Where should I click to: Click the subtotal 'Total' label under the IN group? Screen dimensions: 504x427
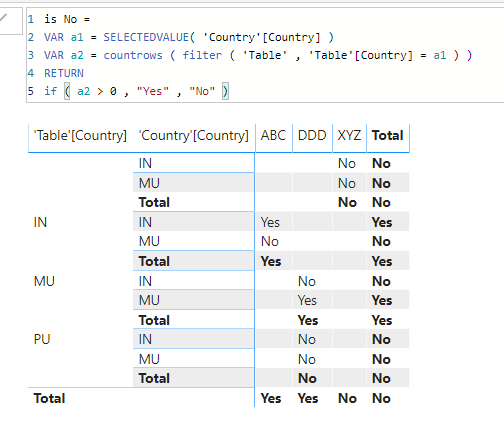pos(154,261)
